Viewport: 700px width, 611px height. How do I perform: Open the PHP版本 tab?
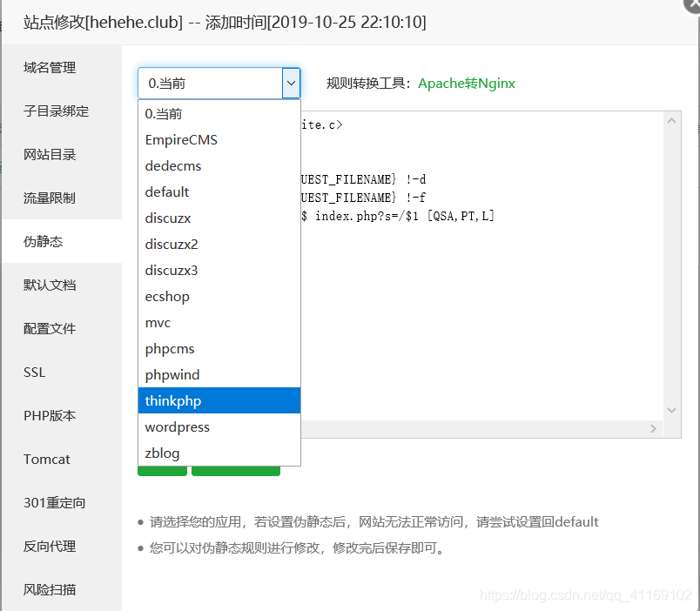pyautogui.click(x=62, y=415)
